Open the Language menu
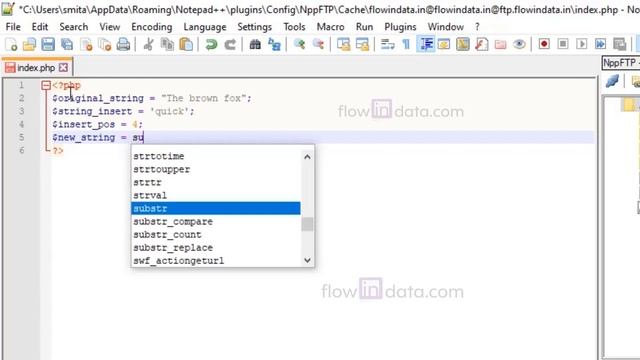640x360 pixels. click(x=204, y=27)
